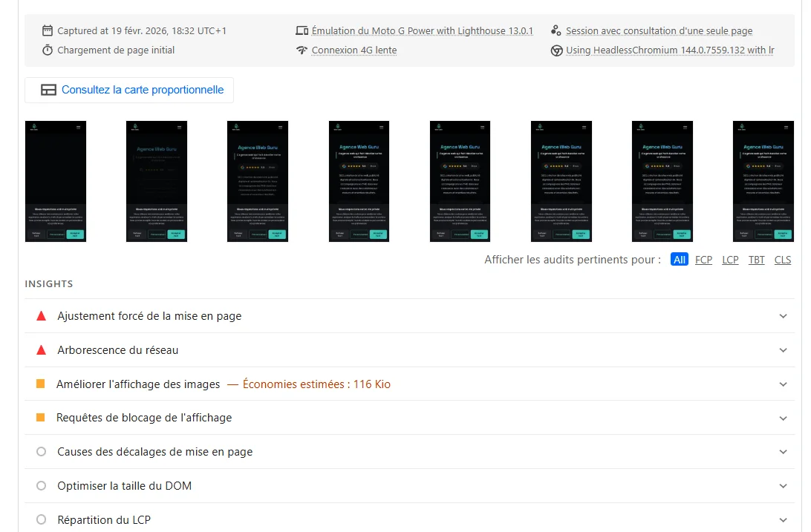The height and width of the screenshot is (532, 811).
Task: Click the calendar icon beside capture date
Action: pos(48,30)
